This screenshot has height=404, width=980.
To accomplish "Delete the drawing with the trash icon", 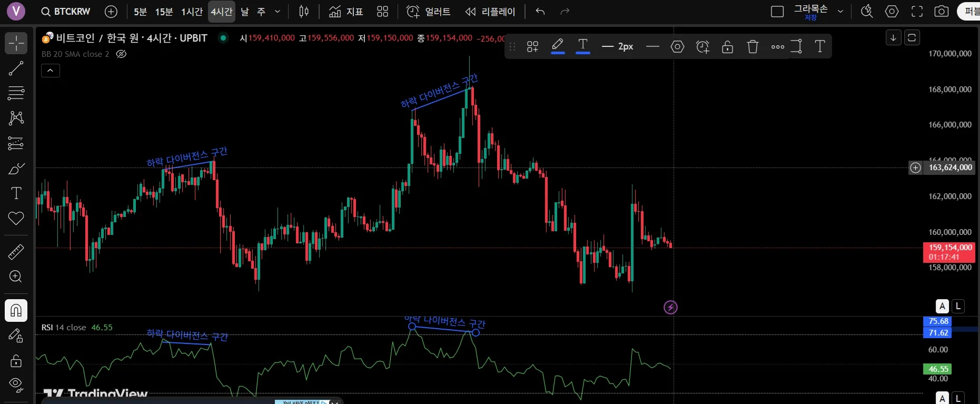I will 753,47.
